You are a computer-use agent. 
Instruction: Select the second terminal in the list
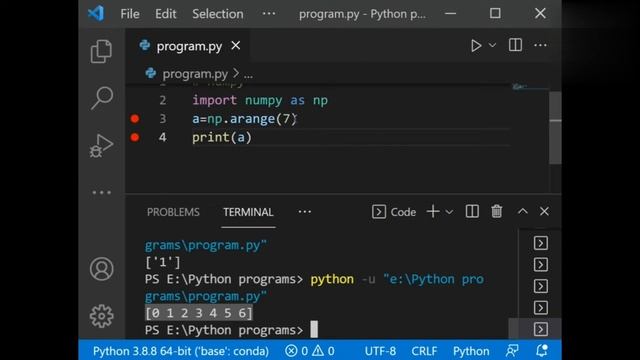pos(540,264)
